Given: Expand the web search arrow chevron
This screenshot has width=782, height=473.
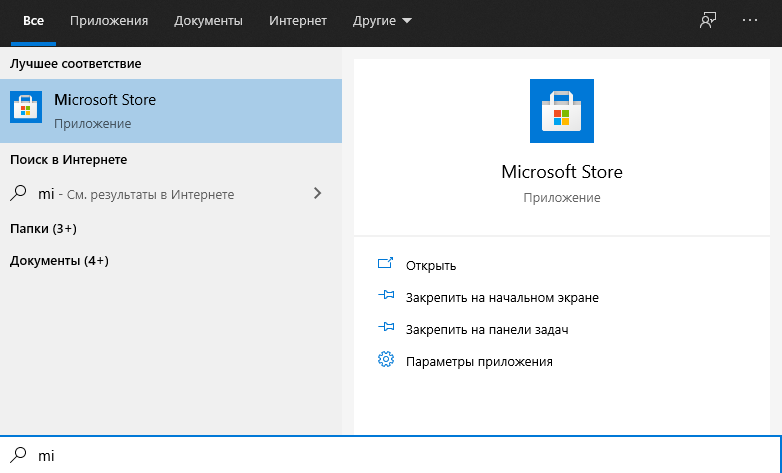Looking at the screenshot, I should pos(318,193).
